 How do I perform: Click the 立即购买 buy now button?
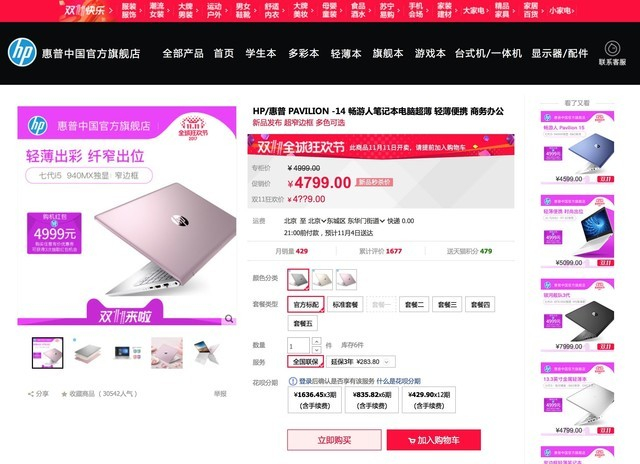click(334, 440)
